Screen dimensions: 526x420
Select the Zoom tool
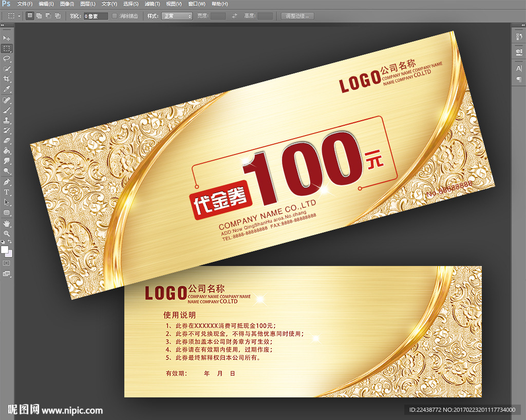click(6, 233)
